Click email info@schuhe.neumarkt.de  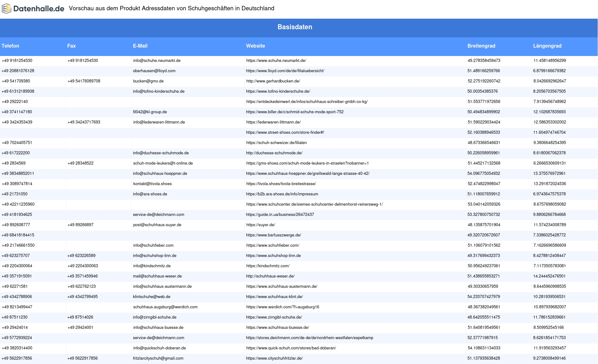157,61
